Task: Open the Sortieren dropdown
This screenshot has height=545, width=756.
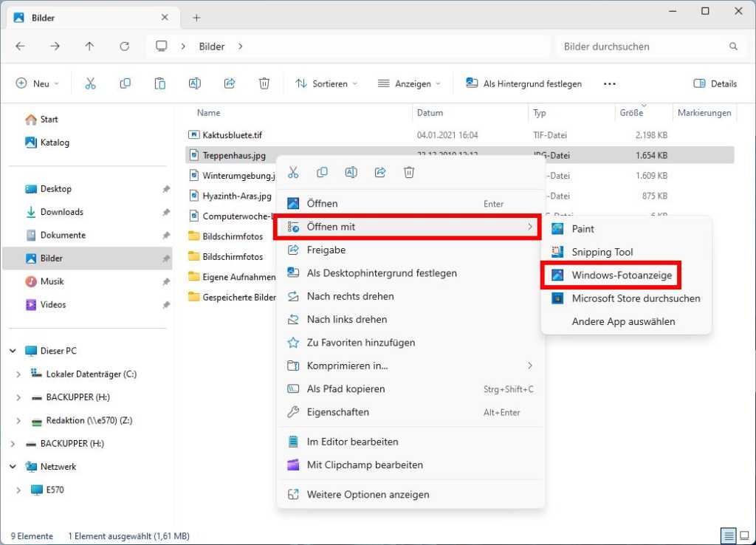Action: [x=326, y=83]
